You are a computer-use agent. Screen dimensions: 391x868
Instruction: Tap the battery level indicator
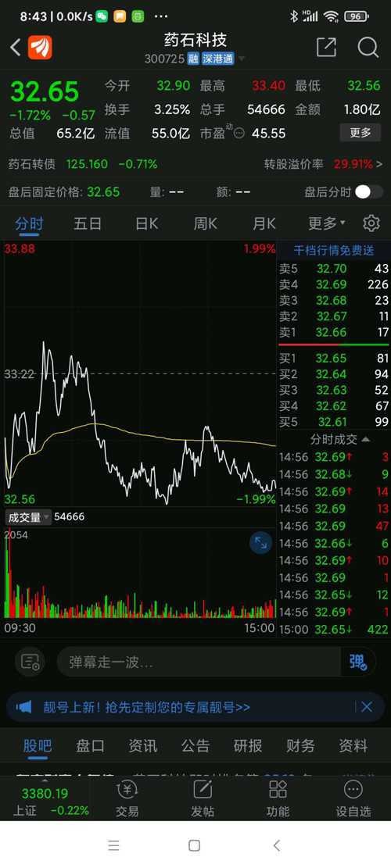coord(356,16)
